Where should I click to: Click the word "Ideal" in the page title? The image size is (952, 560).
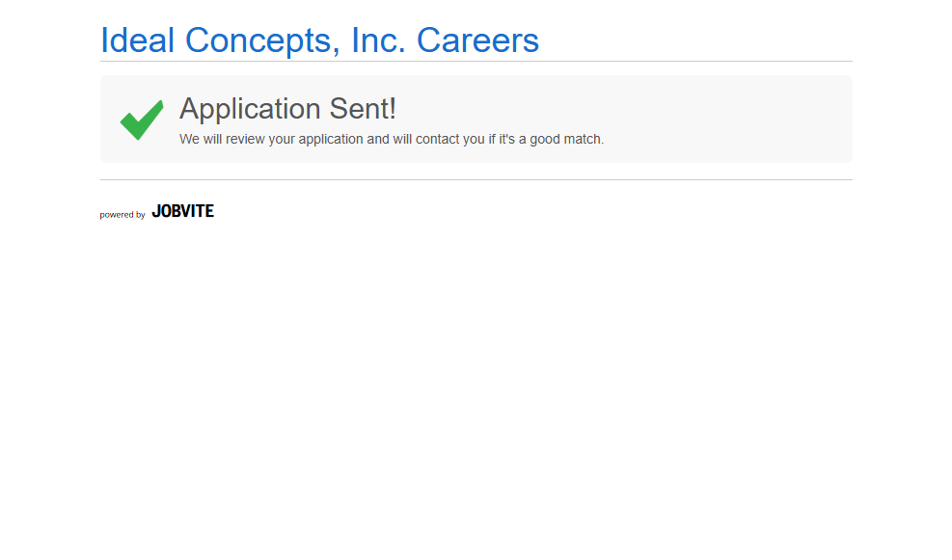[138, 40]
